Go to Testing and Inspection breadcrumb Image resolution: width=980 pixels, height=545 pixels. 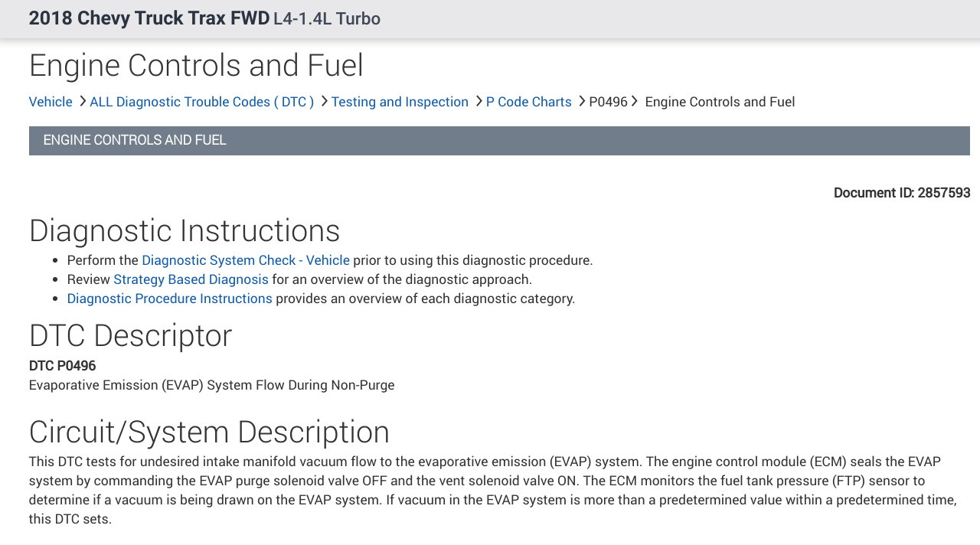point(400,102)
